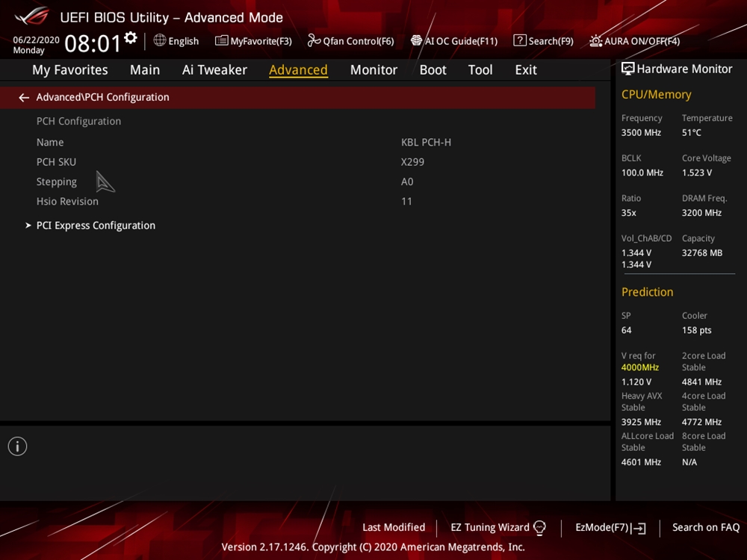Click the KBL PCH-H value
747x560 pixels.
pos(426,143)
